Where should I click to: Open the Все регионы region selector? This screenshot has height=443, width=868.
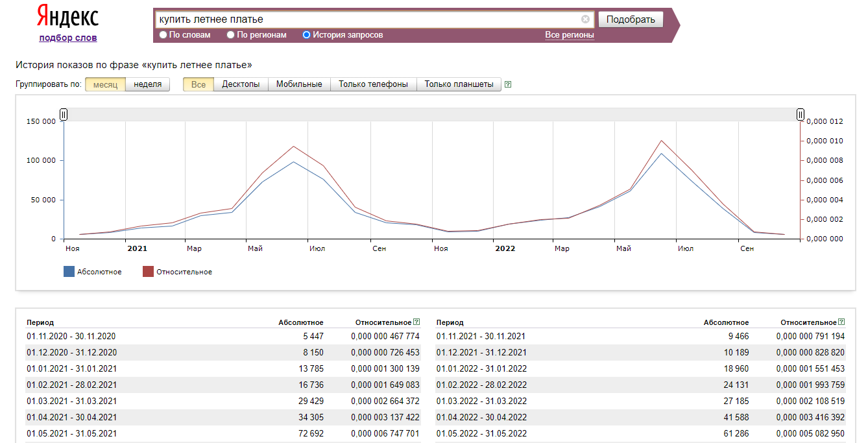(570, 35)
